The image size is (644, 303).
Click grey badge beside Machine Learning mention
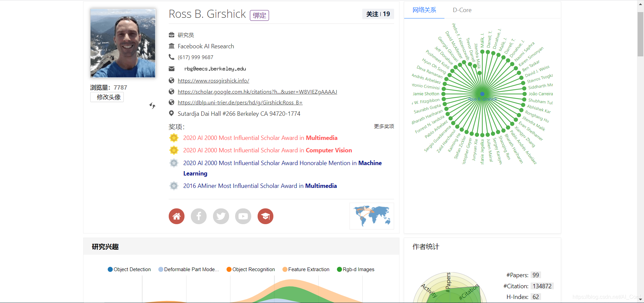pyautogui.click(x=174, y=163)
